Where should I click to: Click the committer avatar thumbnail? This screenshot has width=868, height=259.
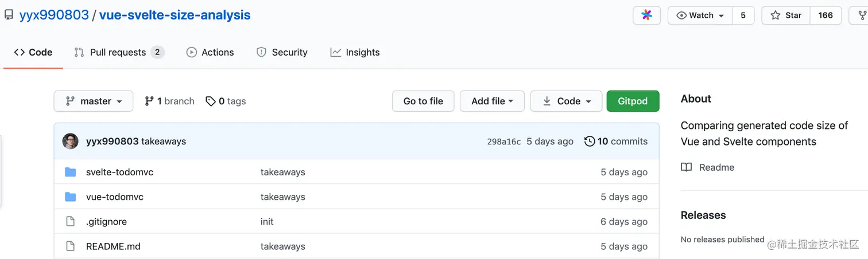[x=70, y=142]
